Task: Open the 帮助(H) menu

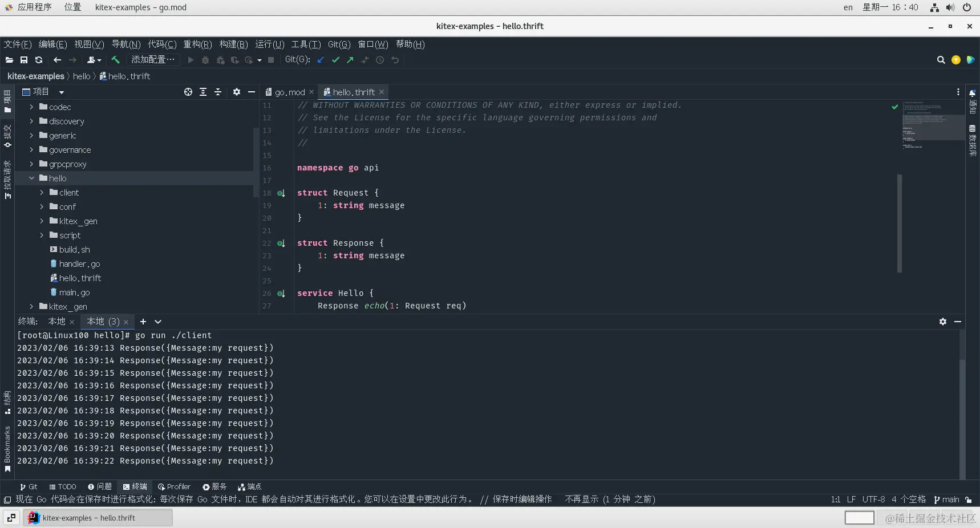Action: click(410, 44)
